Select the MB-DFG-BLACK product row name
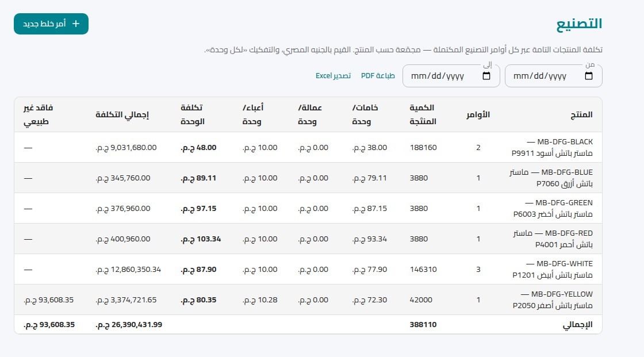The image size is (644, 357). (x=552, y=148)
